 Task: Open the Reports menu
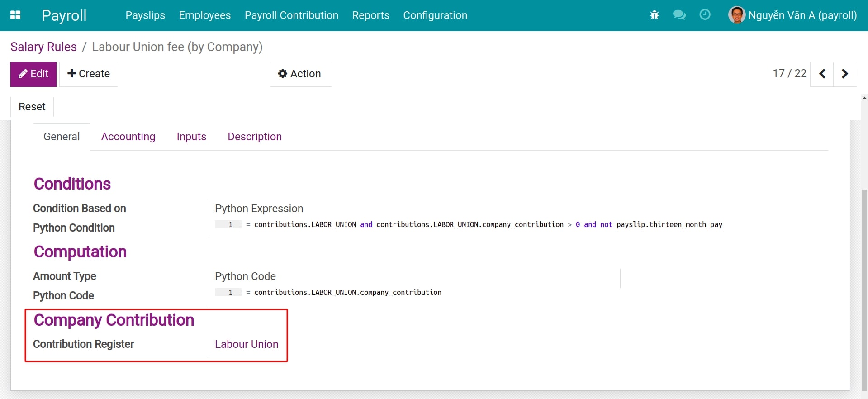pos(370,15)
